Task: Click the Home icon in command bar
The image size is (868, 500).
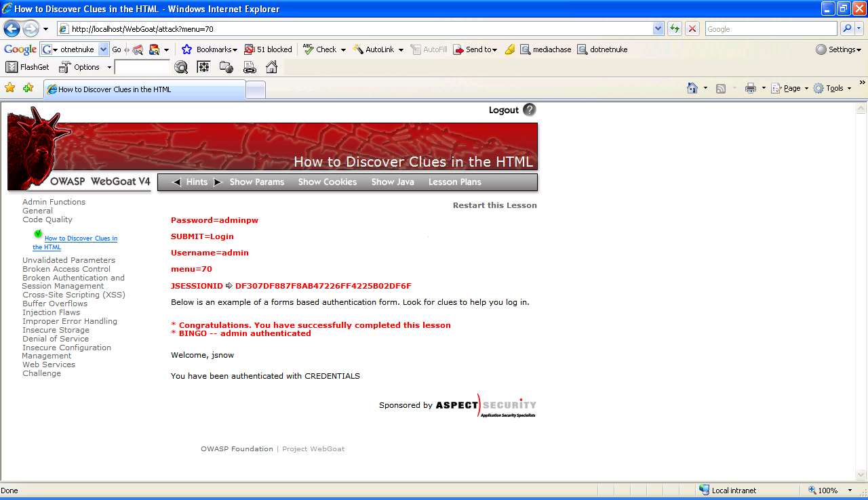Action: (692, 88)
